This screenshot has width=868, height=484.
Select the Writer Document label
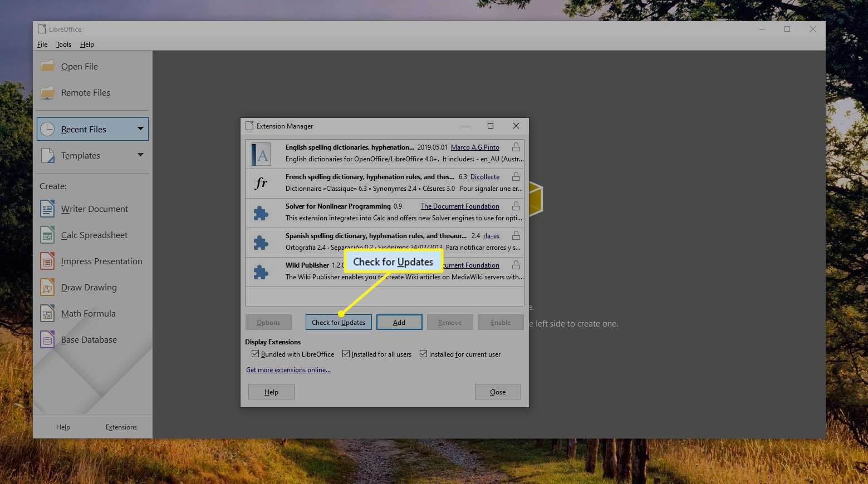pos(95,209)
